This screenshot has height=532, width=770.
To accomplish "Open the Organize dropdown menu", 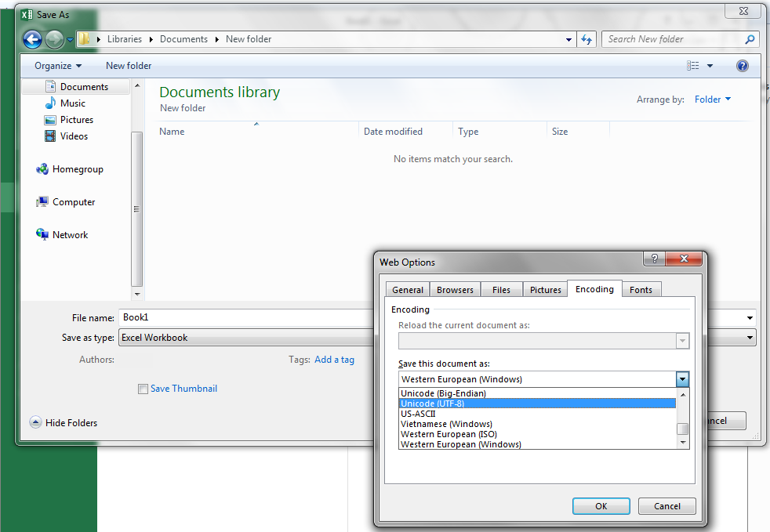I will (58, 66).
